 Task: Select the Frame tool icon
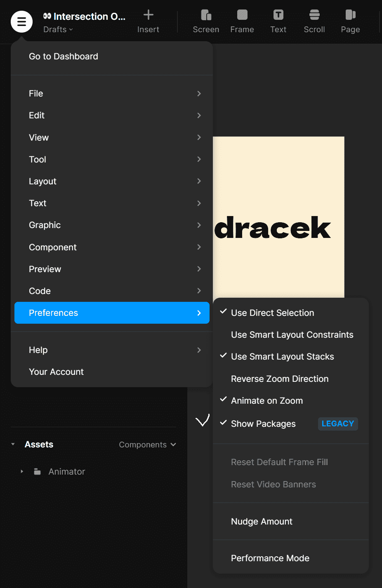tap(242, 15)
